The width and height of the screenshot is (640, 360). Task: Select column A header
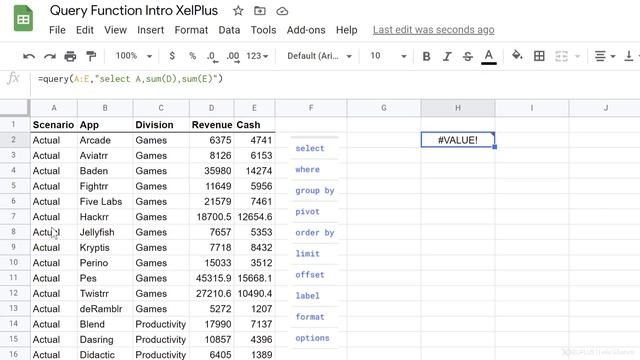pyautogui.click(x=54, y=108)
